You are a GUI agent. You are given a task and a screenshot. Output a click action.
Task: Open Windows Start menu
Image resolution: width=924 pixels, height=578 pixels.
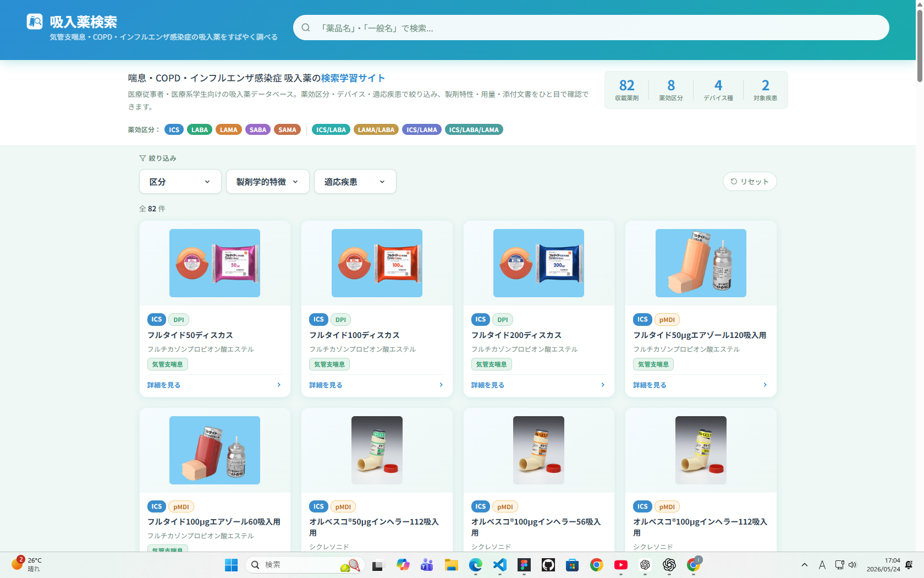pos(232,565)
